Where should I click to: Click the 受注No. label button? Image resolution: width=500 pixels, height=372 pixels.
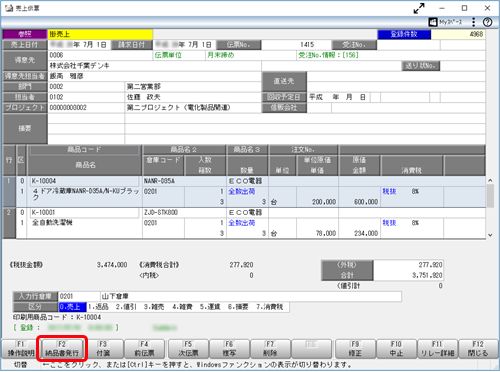pyautogui.click(x=354, y=45)
